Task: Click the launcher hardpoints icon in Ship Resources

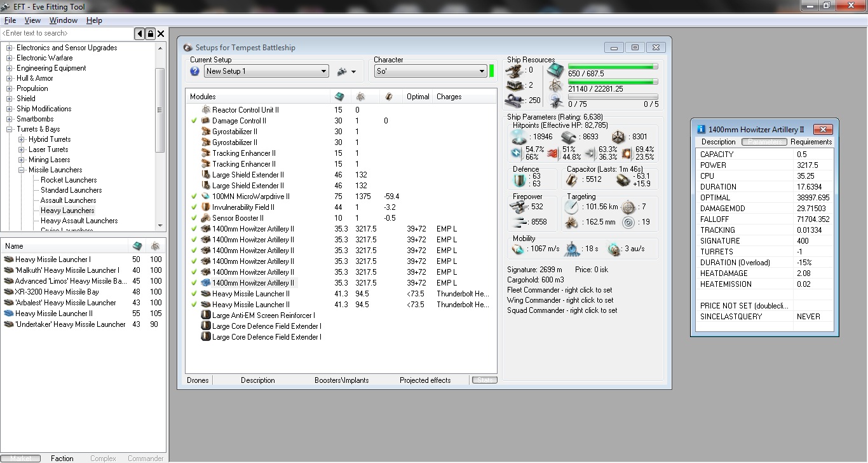Action: [515, 85]
